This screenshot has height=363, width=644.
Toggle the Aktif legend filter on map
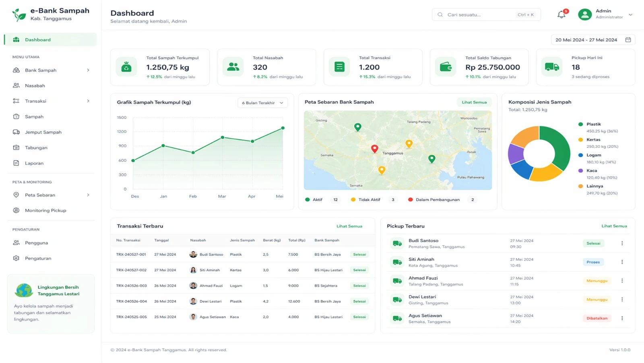pyautogui.click(x=314, y=199)
